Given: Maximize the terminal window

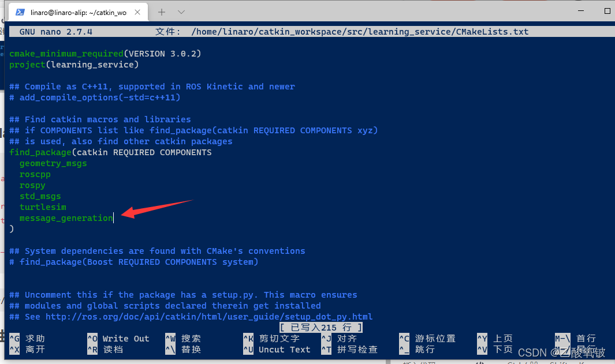Looking at the screenshot, I should [x=607, y=11].
